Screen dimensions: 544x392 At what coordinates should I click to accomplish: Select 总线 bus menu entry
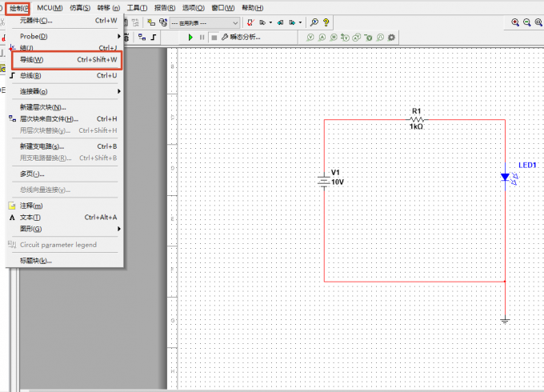click(65, 75)
